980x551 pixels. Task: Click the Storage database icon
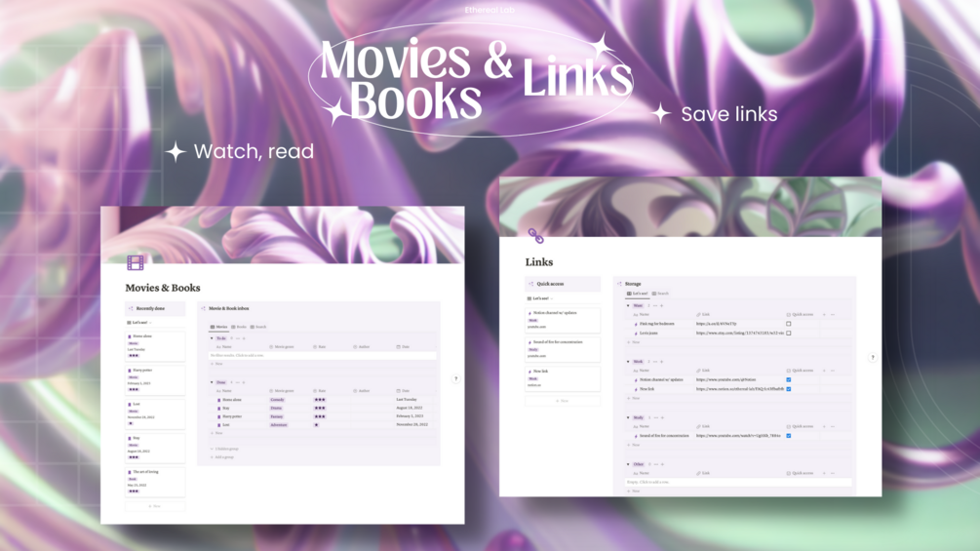[x=619, y=284]
